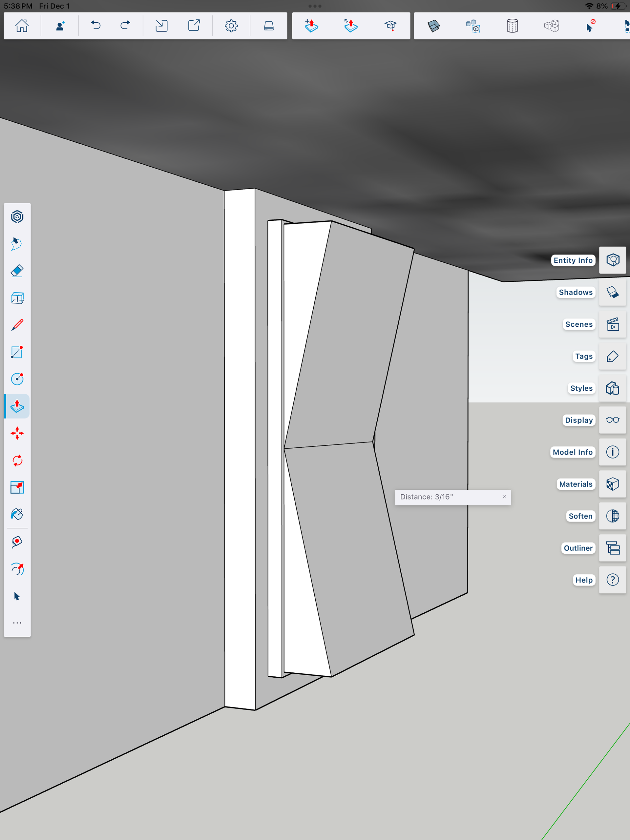Open the Tags panel
The height and width of the screenshot is (840, 630).
612,356
